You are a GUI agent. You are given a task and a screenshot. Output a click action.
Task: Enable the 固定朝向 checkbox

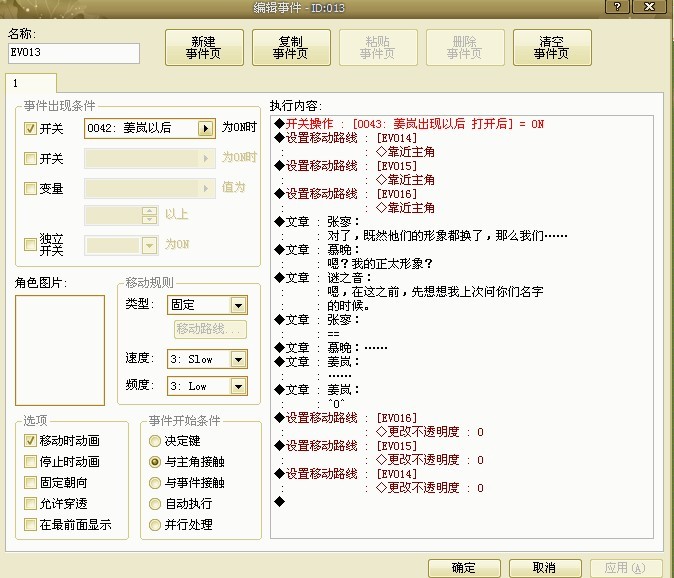point(30,483)
